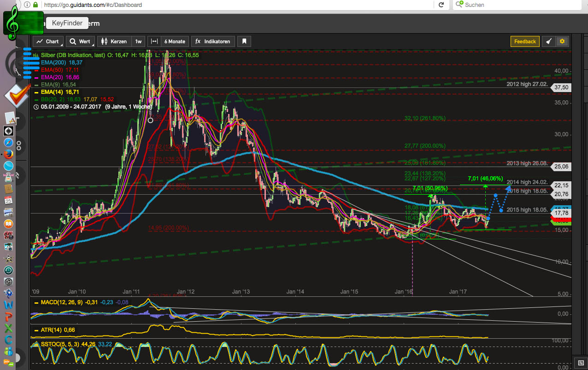Viewport: 588px width, 370px height.
Task: Open chart settings via yellow gear icon
Action: tap(562, 41)
